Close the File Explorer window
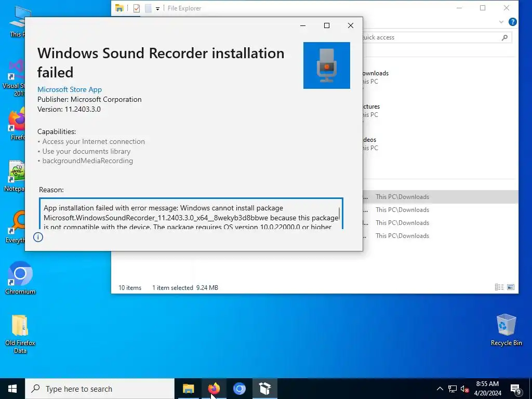Image resolution: width=532 pixels, height=399 pixels. (507, 8)
